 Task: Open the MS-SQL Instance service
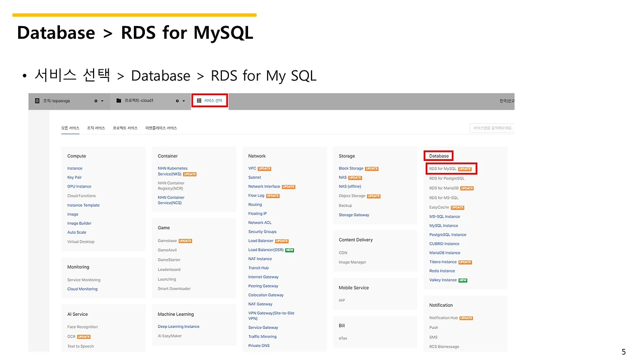tap(444, 217)
